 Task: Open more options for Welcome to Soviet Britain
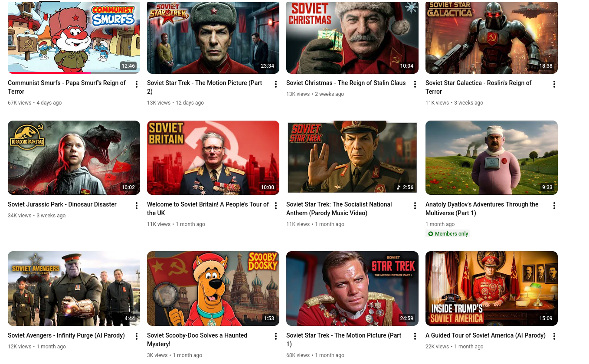point(275,206)
